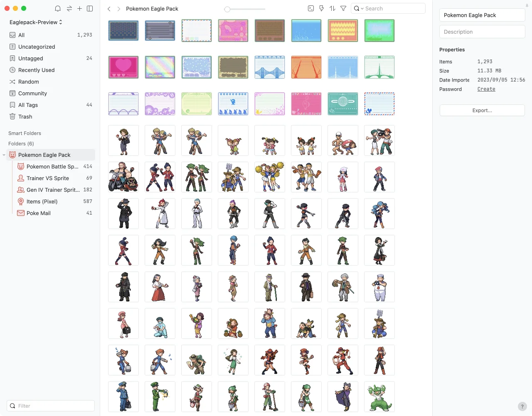Viewport: 532px width, 416px height.
Task: Open search options dropdown in search box
Action: pyautogui.click(x=358, y=9)
